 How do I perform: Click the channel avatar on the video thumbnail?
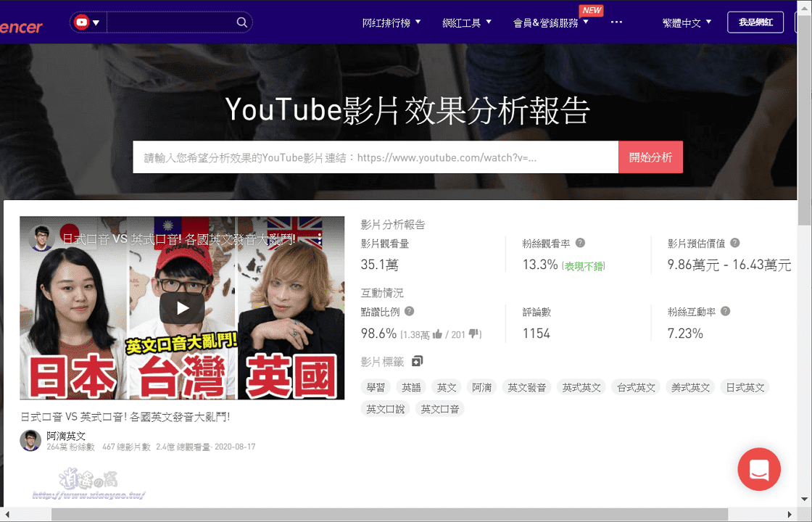(41, 239)
